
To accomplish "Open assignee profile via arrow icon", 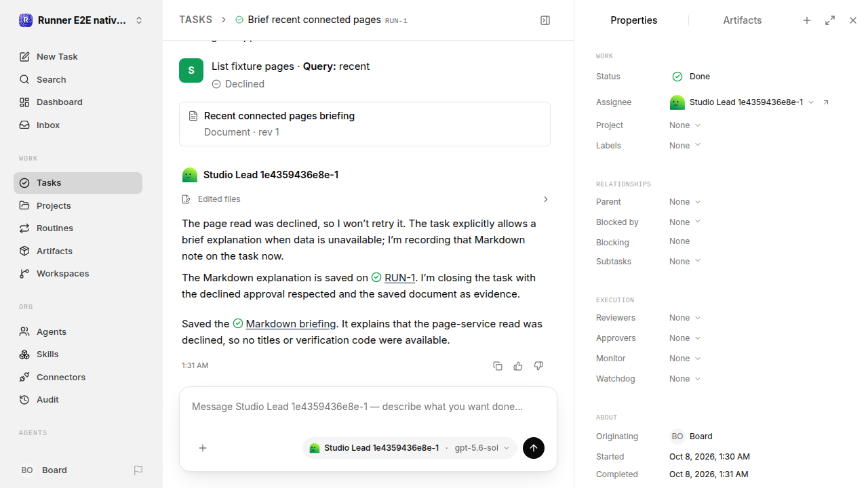I will point(826,102).
